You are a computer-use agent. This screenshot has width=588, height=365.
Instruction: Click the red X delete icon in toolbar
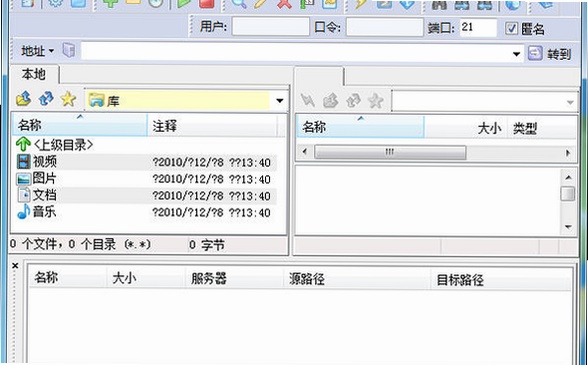coord(284,4)
